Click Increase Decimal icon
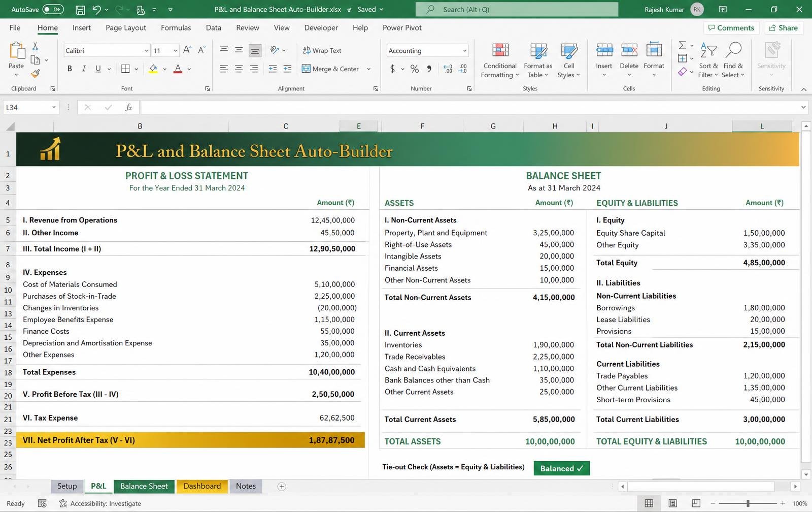The image size is (812, 512). pyautogui.click(x=448, y=69)
